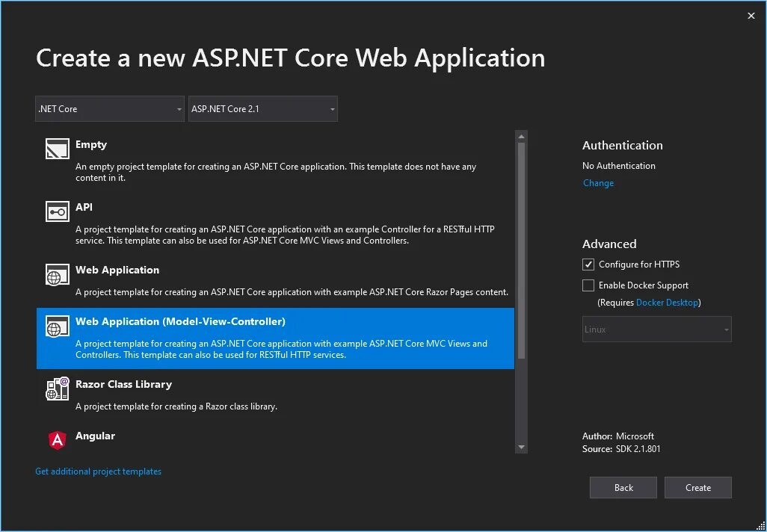Expand the ASP.NET Core 2.1 version dropdown
The width and height of the screenshot is (767, 532).
coord(263,109)
